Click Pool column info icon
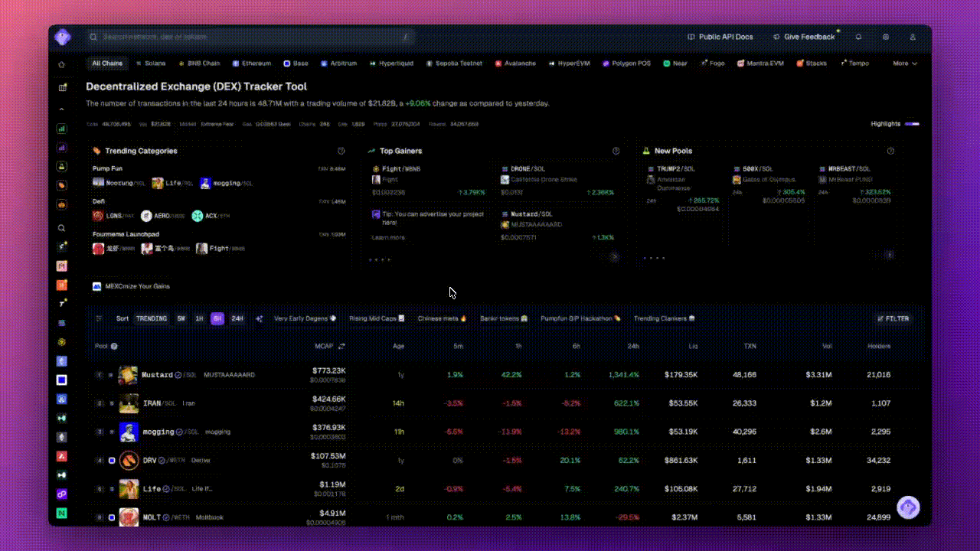This screenshot has height=551, width=980. (x=114, y=346)
